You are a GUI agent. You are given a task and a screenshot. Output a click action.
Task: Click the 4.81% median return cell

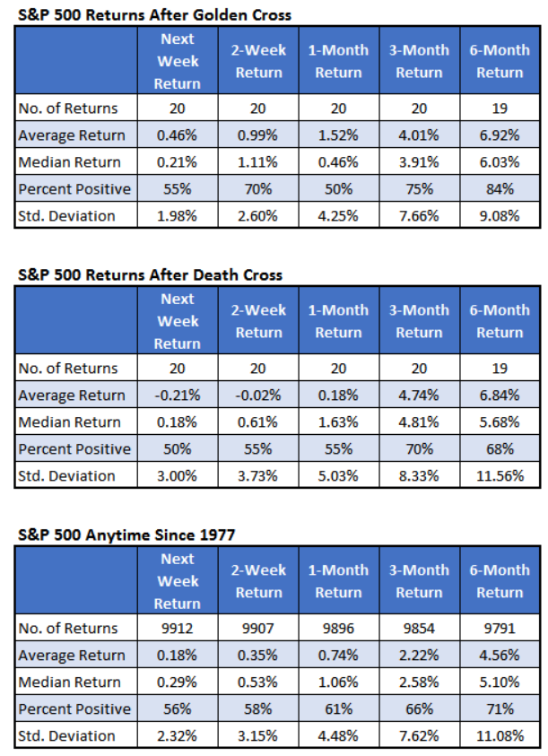[x=419, y=422]
